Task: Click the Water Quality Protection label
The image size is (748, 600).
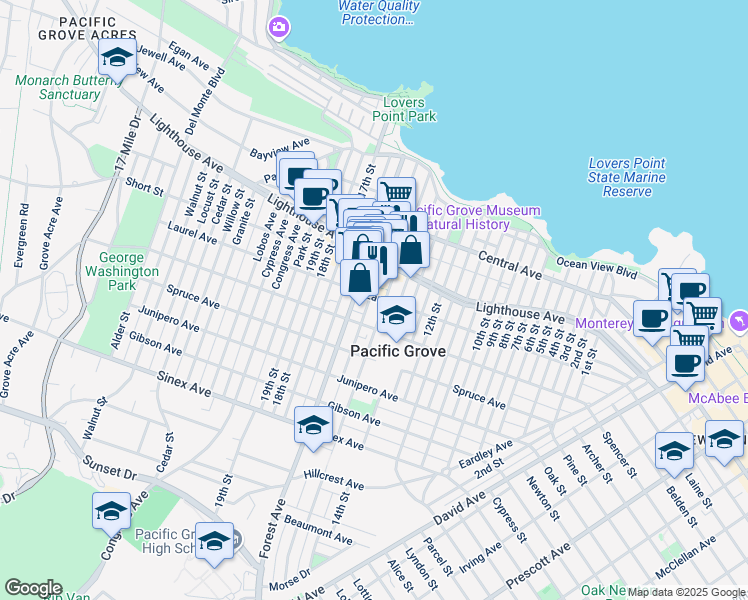Action: pyautogui.click(x=379, y=12)
